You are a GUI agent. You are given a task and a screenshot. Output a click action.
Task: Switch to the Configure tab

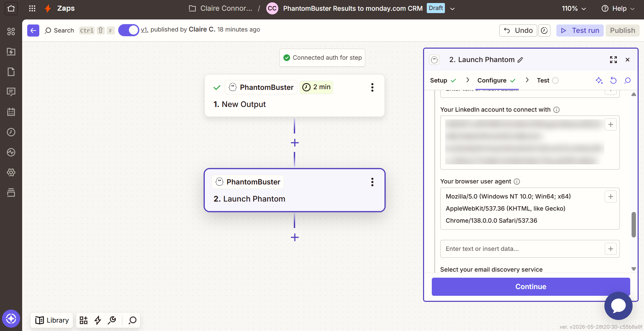[497, 80]
